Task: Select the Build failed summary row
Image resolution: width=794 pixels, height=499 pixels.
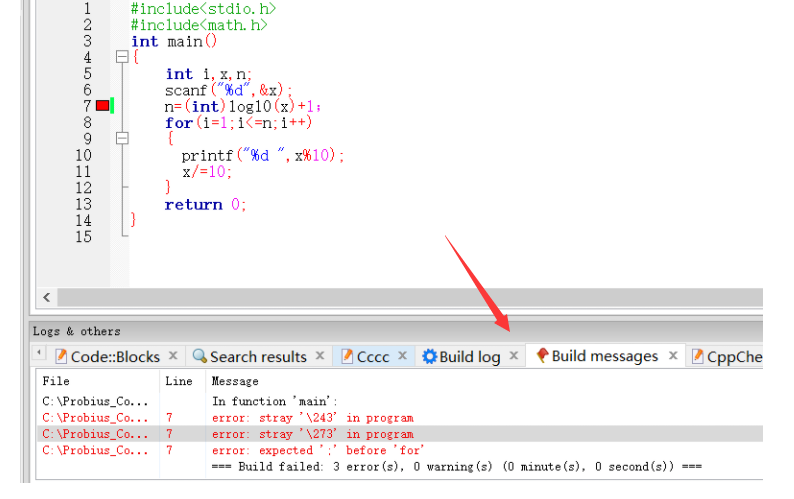Action: [400, 467]
